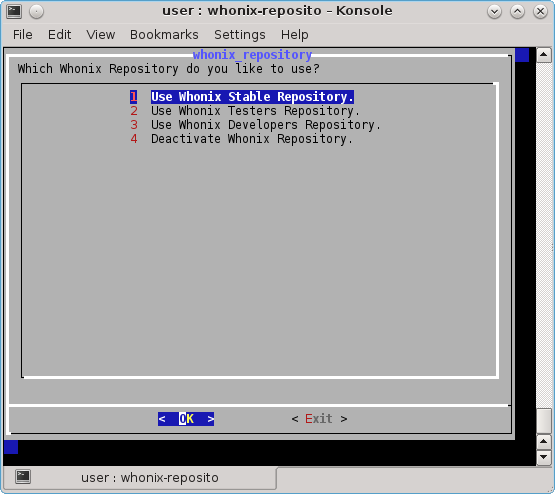Screen dimensions: 555x494
Task: Click the round pin button in title bar
Action: click(36, 12)
